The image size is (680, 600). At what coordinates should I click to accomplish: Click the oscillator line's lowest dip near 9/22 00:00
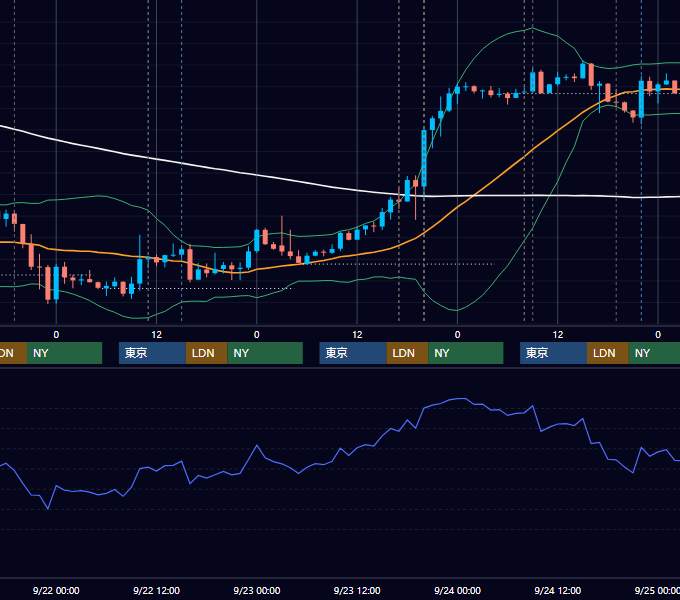point(48,508)
